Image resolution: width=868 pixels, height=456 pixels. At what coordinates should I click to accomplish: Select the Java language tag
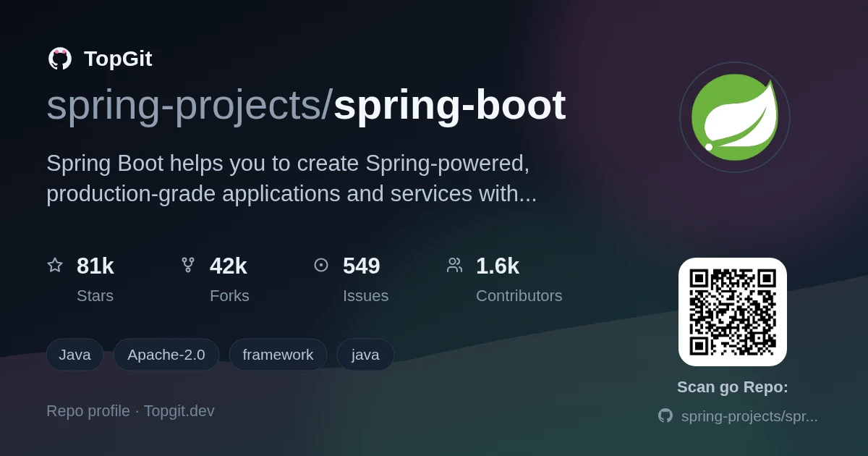point(75,355)
